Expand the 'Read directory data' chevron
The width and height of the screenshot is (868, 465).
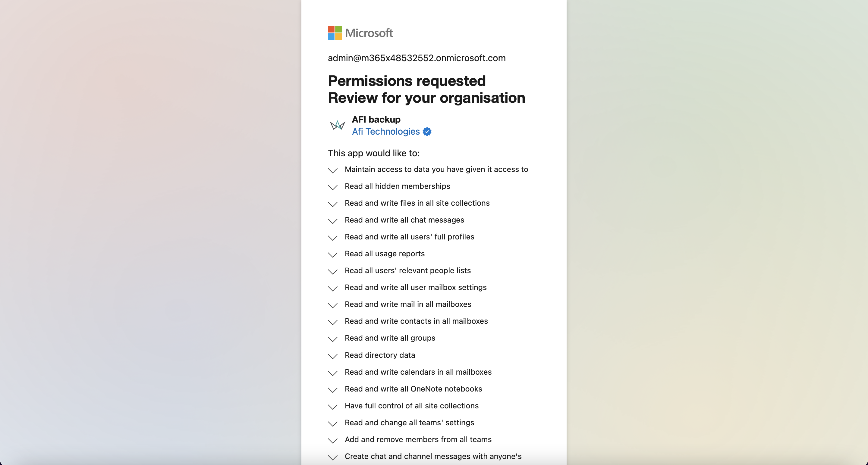click(x=332, y=356)
